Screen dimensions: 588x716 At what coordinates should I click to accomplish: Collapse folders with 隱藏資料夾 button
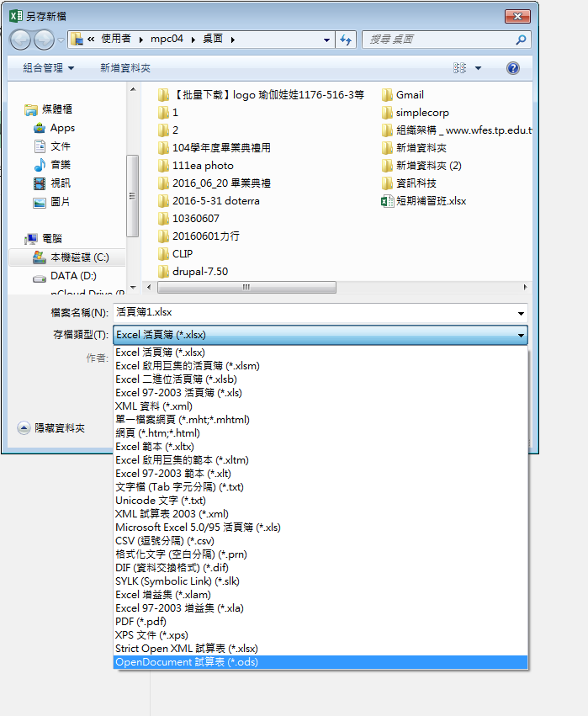tap(51, 428)
